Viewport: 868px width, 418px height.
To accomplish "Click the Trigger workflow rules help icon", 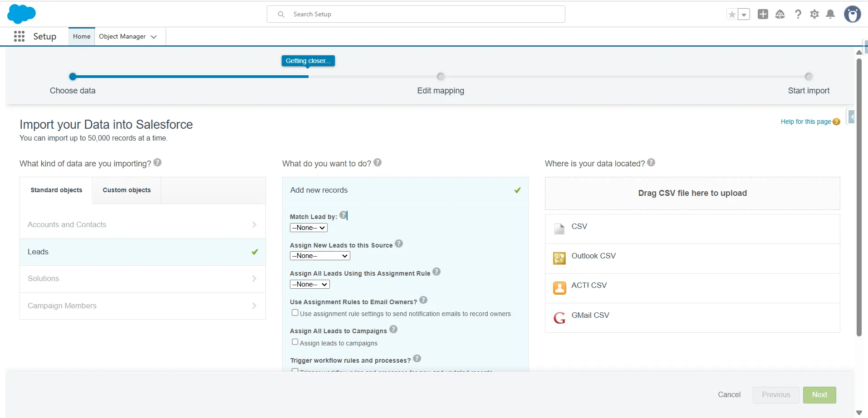I will 417,359.
